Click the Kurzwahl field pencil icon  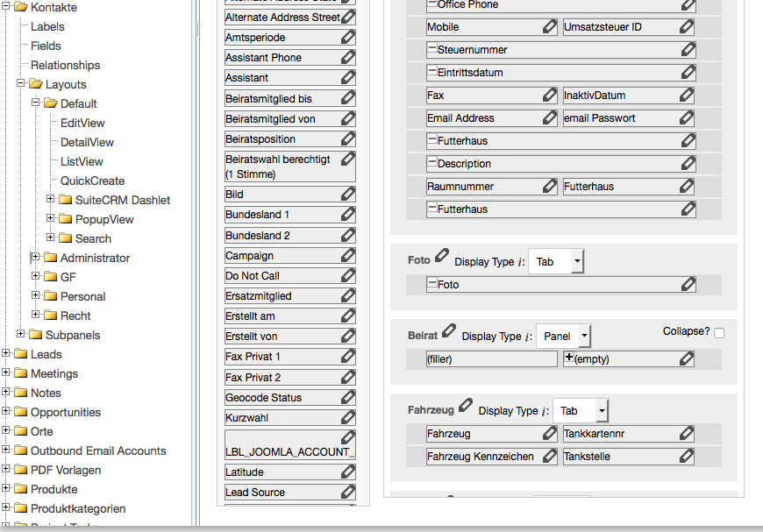pyautogui.click(x=348, y=417)
